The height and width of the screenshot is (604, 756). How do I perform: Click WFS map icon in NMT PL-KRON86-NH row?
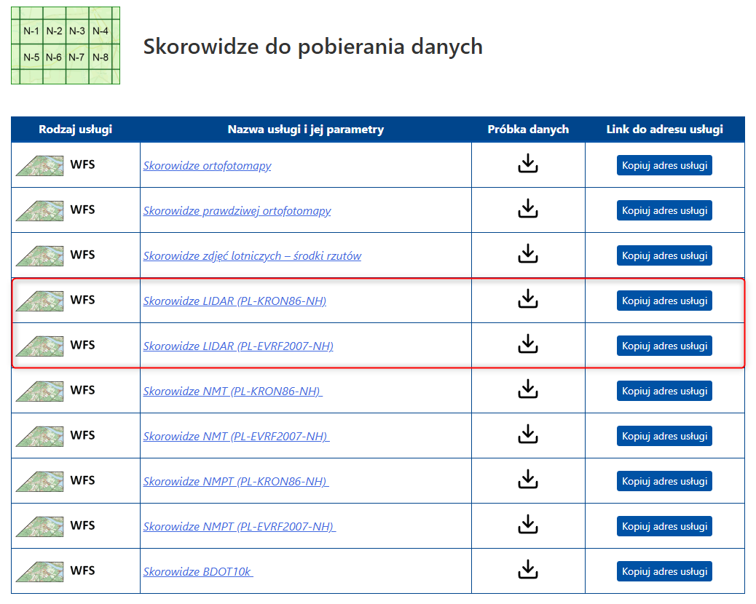40,391
